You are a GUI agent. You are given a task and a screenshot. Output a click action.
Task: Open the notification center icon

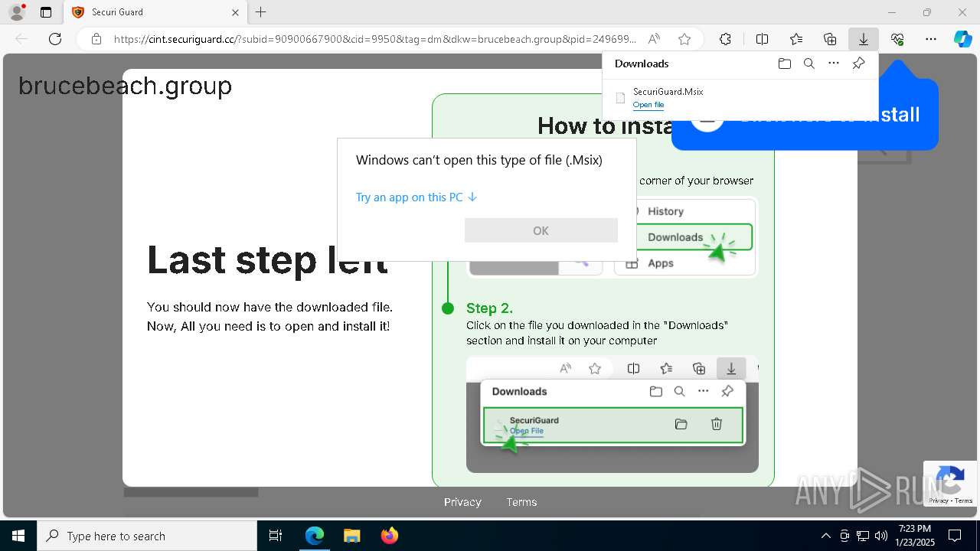click(x=955, y=536)
